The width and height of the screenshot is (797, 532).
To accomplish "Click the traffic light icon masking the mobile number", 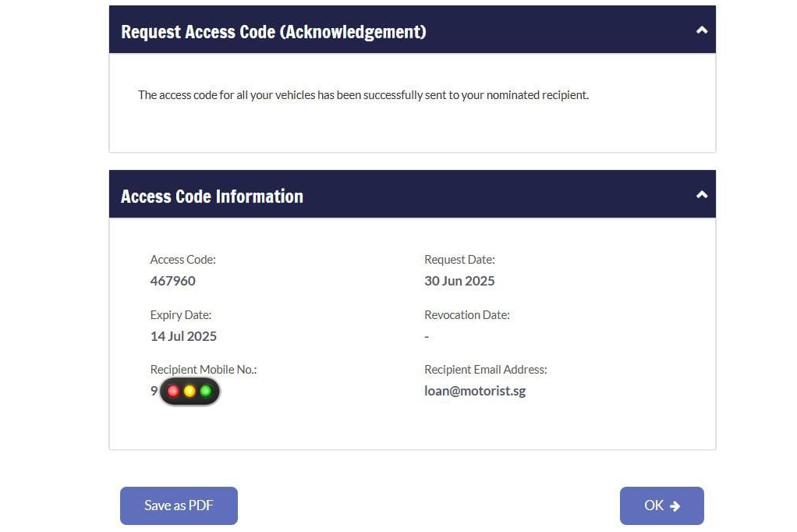I will click(x=190, y=392).
